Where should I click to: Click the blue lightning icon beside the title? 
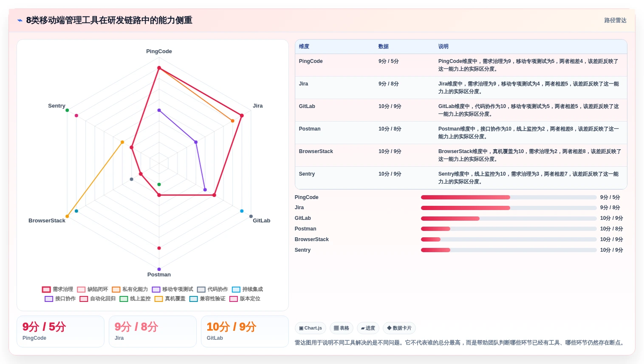(20, 20)
